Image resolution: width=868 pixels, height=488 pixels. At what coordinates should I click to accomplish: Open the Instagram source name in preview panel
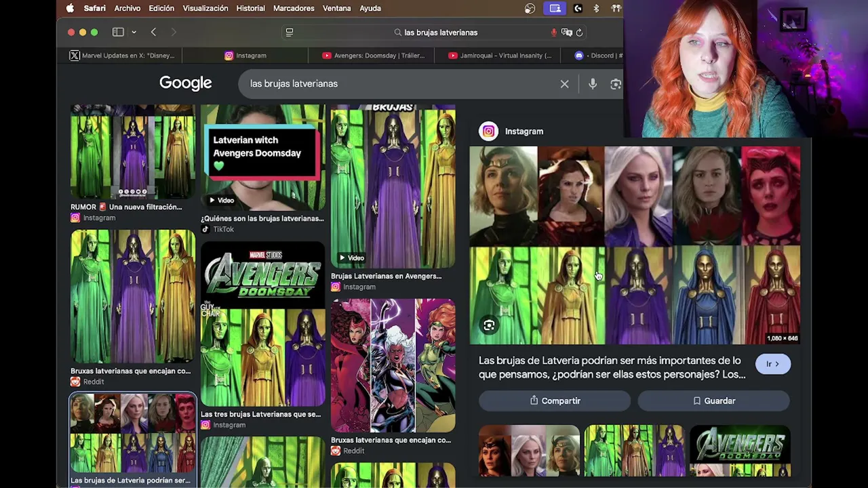click(x=524, y=131)
